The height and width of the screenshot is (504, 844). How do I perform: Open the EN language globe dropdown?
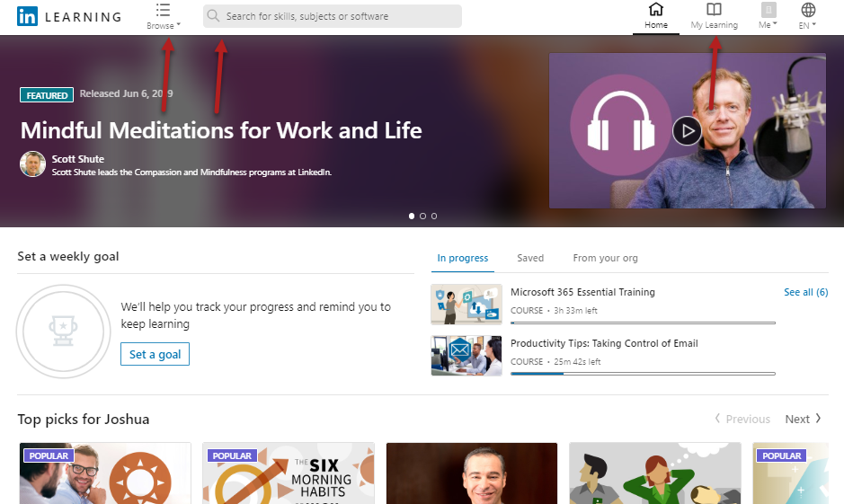tap(808, 11)
